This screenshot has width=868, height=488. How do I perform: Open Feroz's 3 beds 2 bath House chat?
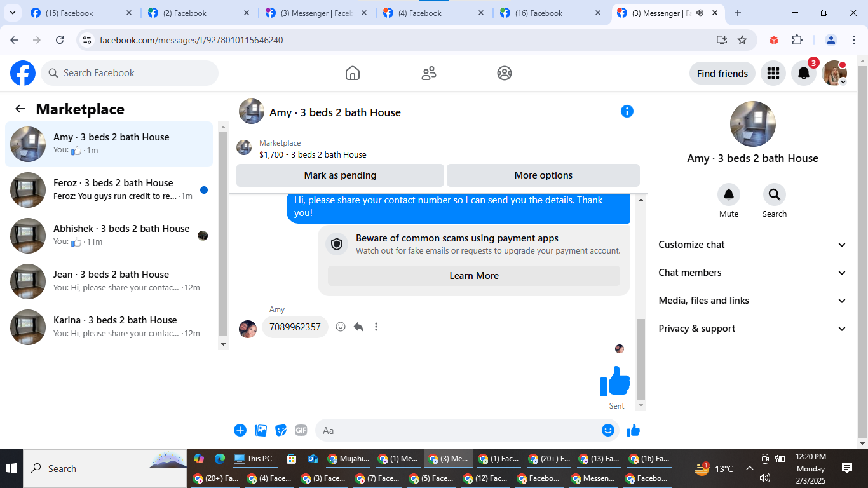tap(109, 190)
